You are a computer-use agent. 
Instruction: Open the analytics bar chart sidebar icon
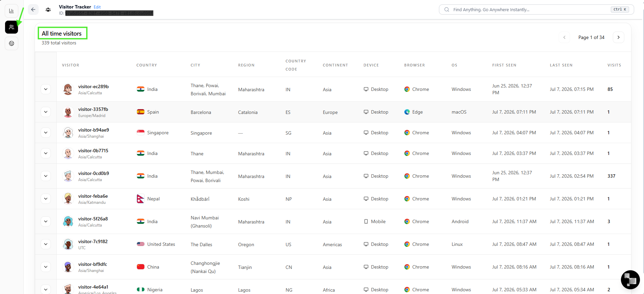[x=12, y=11]
